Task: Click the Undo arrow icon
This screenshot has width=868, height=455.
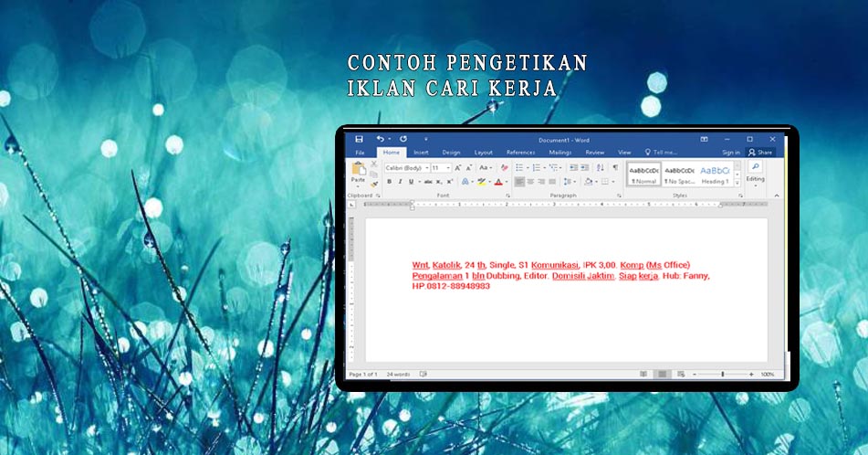Action: tap(380, 139)
